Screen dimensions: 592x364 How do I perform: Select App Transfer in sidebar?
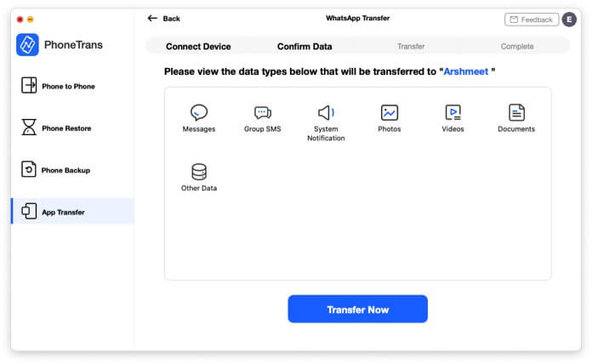[x=72, y=211]
